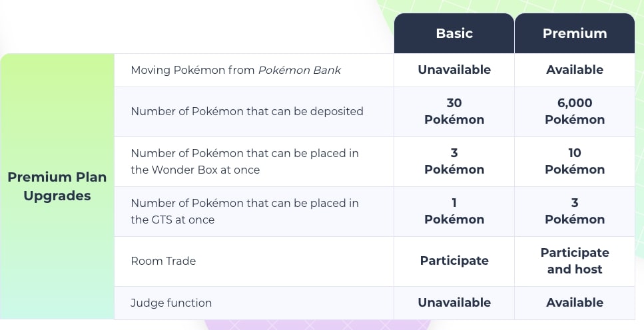Select the Wonder Box row description
The height and width of the screenshot is (330, 644).
(245, 161)
